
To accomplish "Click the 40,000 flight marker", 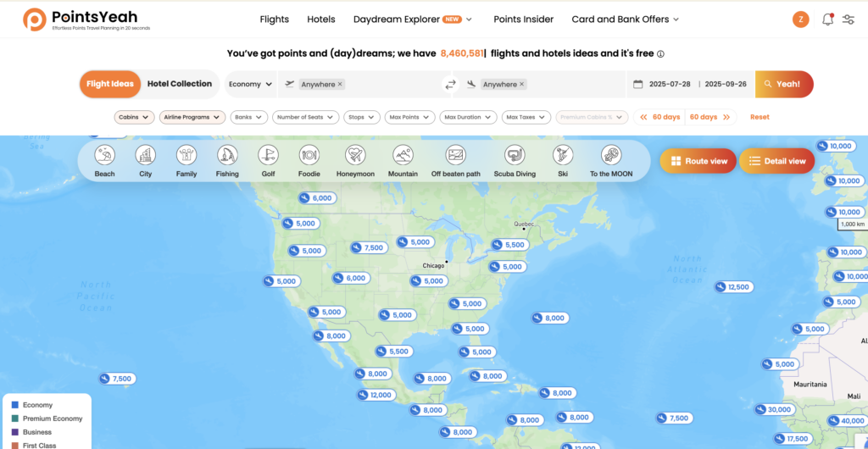I will pos(847,421).
